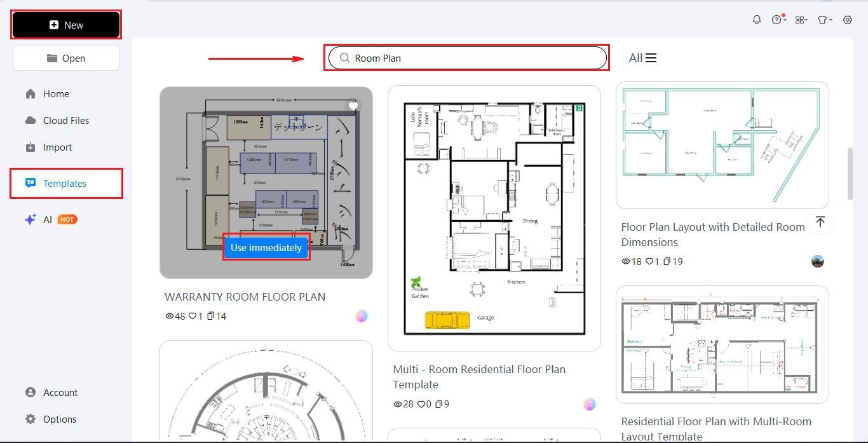Image resolution: width=868 pixels, height=443 pixels.
Task: Click Multi - Room Residential Floor Plan Template title
Action: click(x=479, y=377)
